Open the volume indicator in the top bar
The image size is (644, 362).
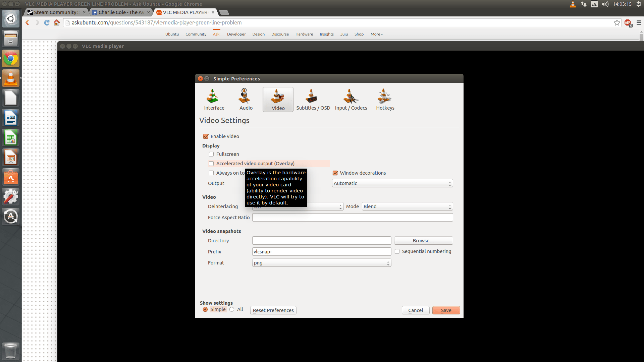pos(605,4)
